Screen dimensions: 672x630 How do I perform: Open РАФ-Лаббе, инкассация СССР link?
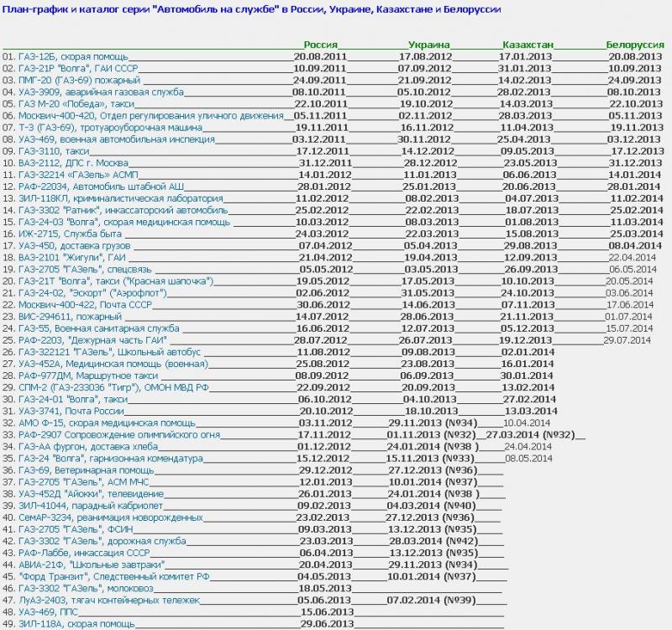84,553
